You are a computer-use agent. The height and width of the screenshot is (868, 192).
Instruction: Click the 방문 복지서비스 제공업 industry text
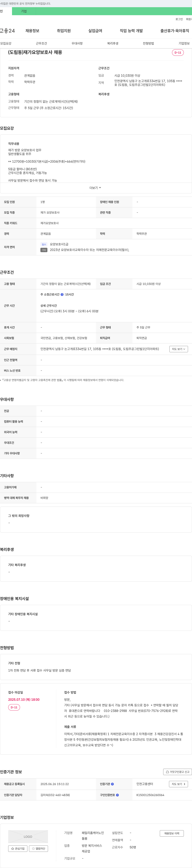(92, 848)
